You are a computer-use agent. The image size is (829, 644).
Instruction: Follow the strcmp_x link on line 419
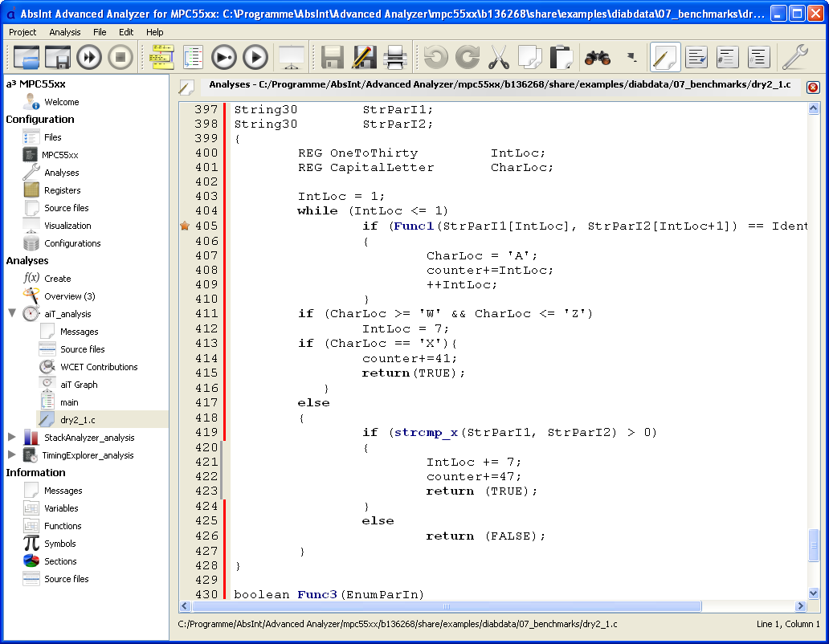click(x=426, y=433)
